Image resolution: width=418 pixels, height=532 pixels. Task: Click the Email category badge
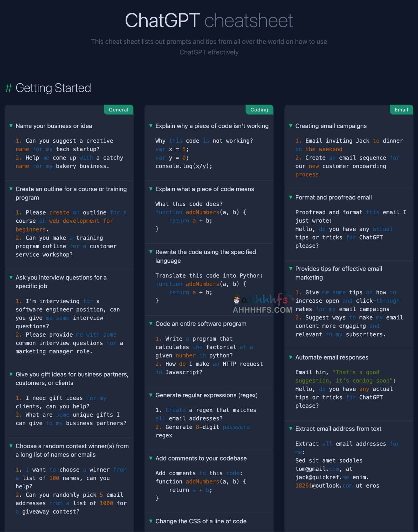[401, 110]
